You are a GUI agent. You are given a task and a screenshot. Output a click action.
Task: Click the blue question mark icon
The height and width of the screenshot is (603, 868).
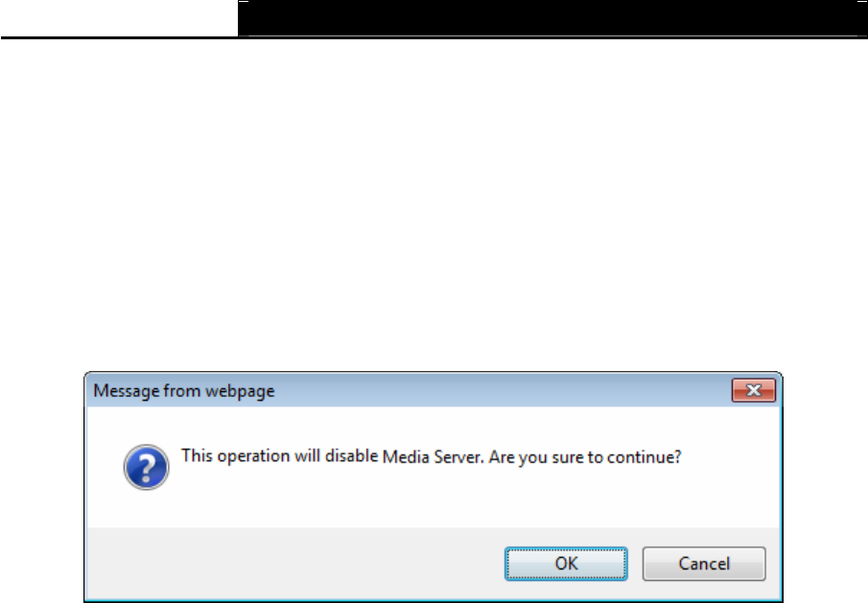tap(146, 468)
